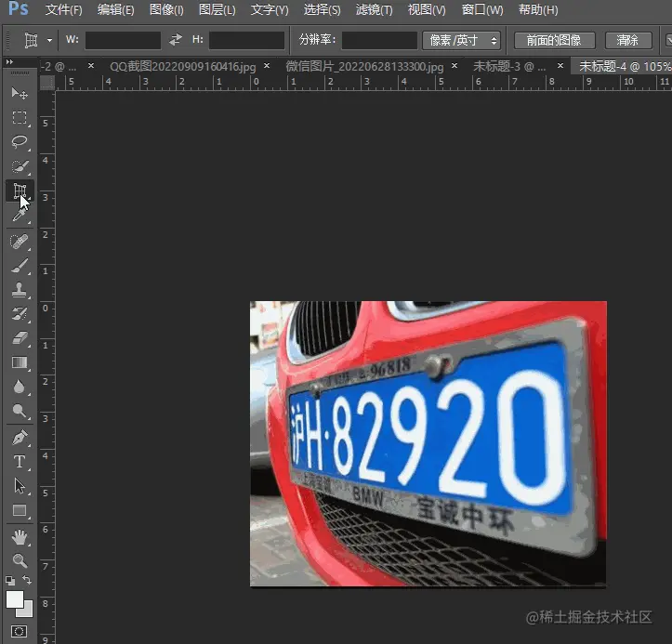Select the Clone Stamp tool
Viewport: 672px width, 644px height.
click(20, 290)
